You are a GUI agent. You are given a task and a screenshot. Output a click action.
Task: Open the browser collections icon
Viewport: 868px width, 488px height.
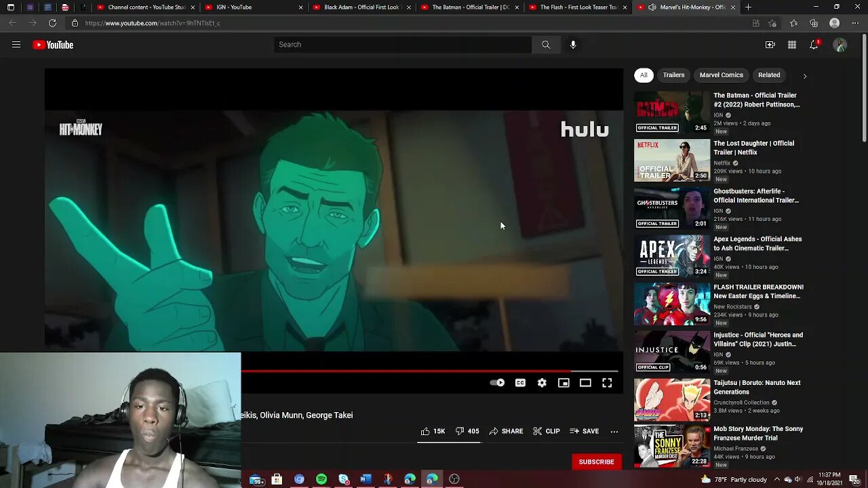[814, 23]
